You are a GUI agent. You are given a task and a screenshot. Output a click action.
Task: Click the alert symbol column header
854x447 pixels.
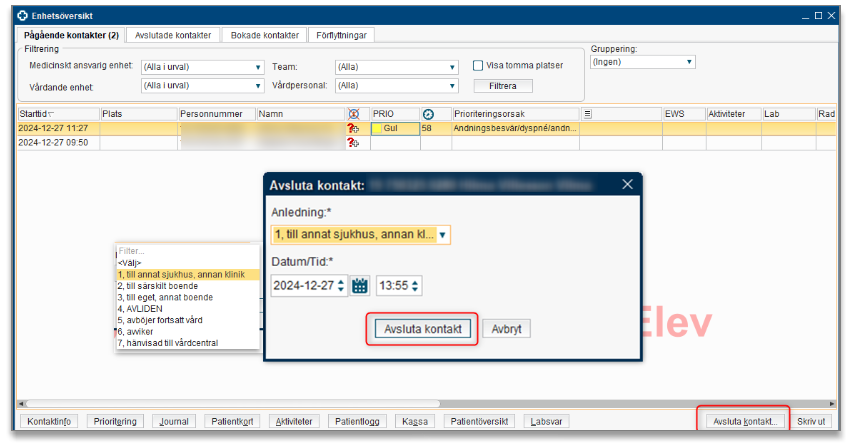[x=353, y=115]
